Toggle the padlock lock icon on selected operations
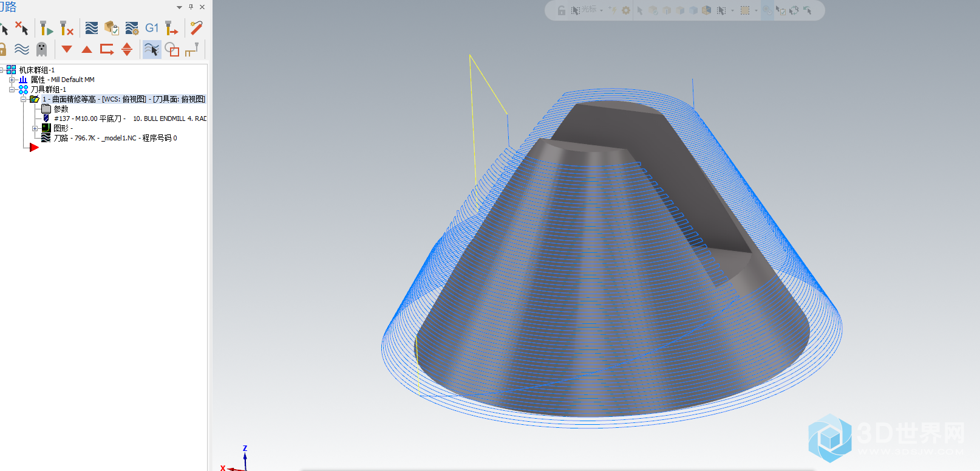This screenshot has width=980, height=471. point(3,49)
